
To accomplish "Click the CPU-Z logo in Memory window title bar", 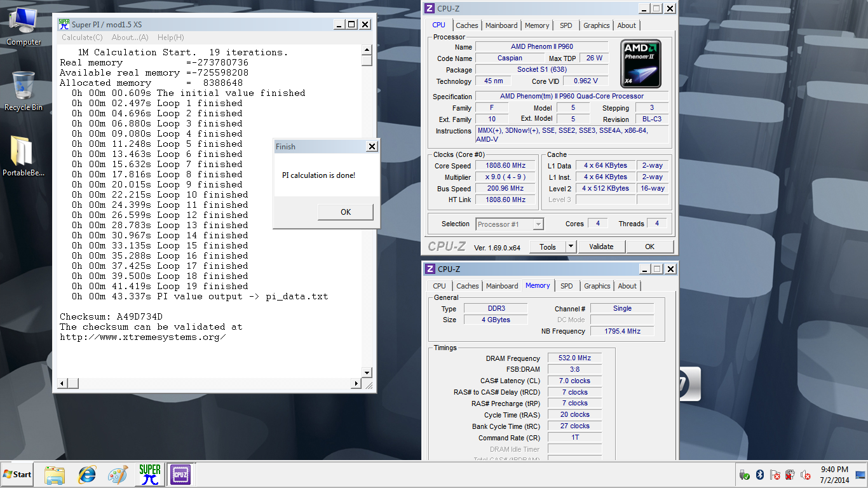I will point(430,269).
